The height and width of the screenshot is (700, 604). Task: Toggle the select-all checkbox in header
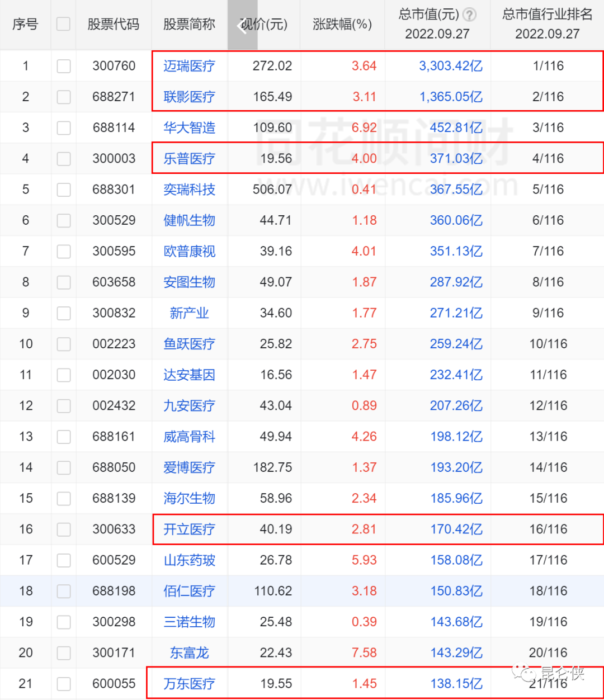click(64, 24)
